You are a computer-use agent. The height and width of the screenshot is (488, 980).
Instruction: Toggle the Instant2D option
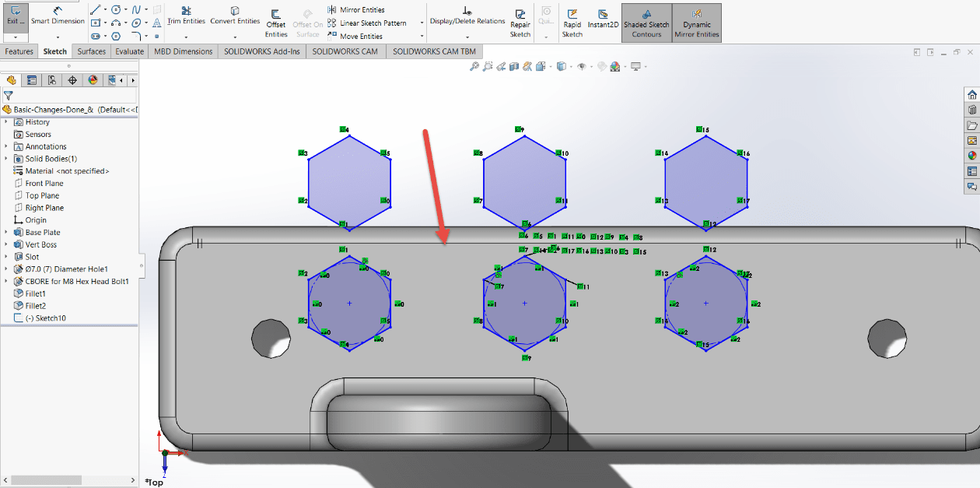pos(603,19)
